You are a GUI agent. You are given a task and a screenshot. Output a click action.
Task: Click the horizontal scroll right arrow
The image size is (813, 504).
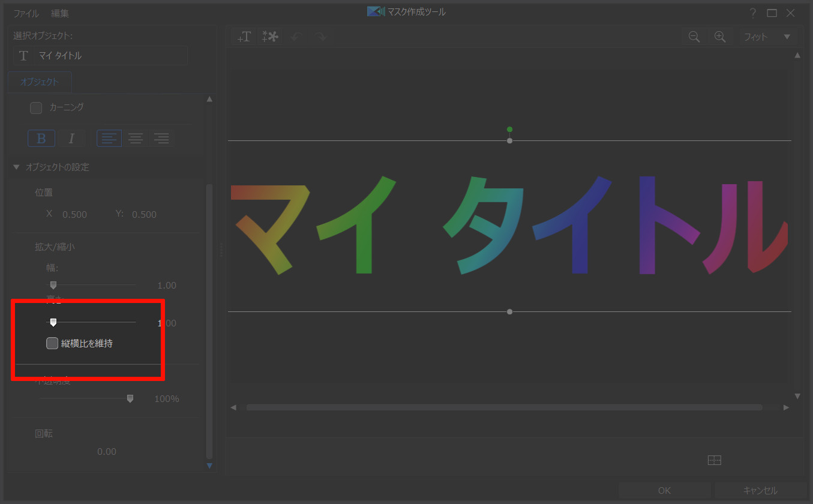coord(786,407)
